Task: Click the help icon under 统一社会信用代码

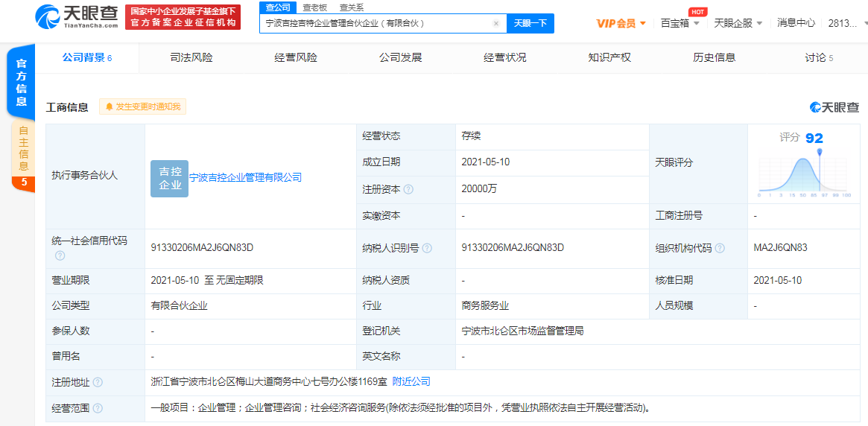Action: 60,255
